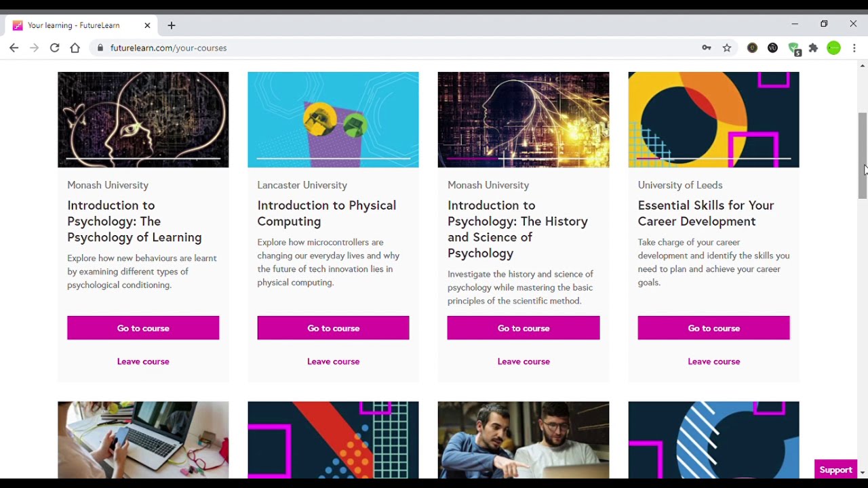Open the History and Science of Psychology title
868x488 pixels.
[x=517, y=229]
